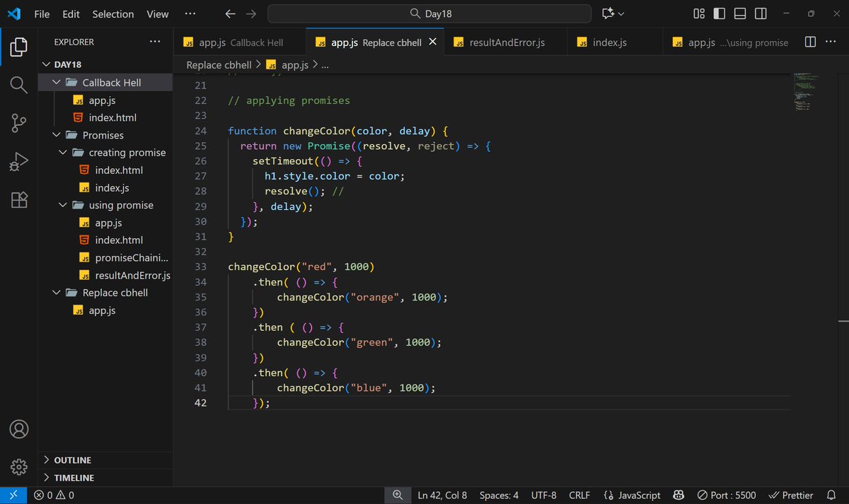This screenshot has width=849, height=504.
Task: Click Ln 42, Col 8 cursor position
Action: (442, 496)
